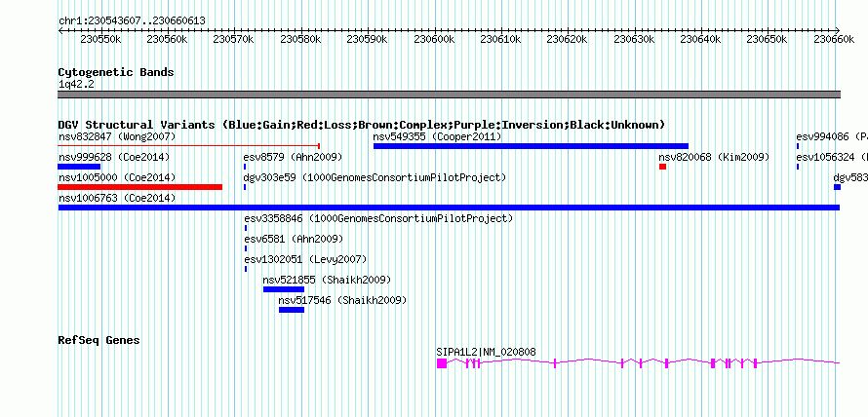Viewport: 868px width, 417px height.
Task: Click the 230620k ruler tick label
Action: point(567,39)
